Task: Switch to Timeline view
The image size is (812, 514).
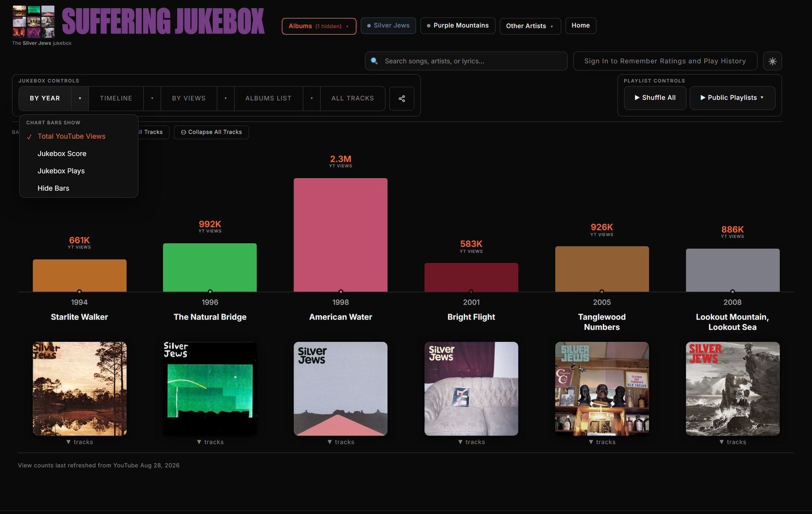Action: click(x=116, y=99)
